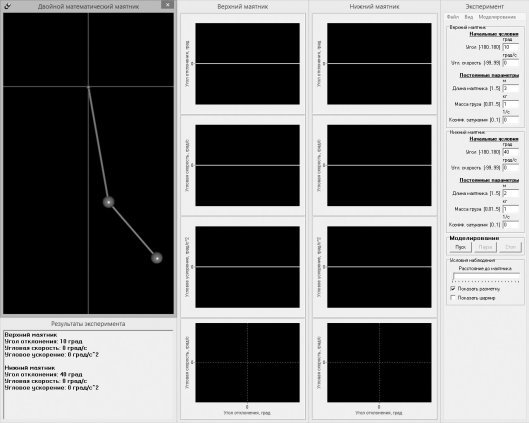Viewport: 529px width, 423px height.
Task: Click the Пауза button
Action: point(485,247)
